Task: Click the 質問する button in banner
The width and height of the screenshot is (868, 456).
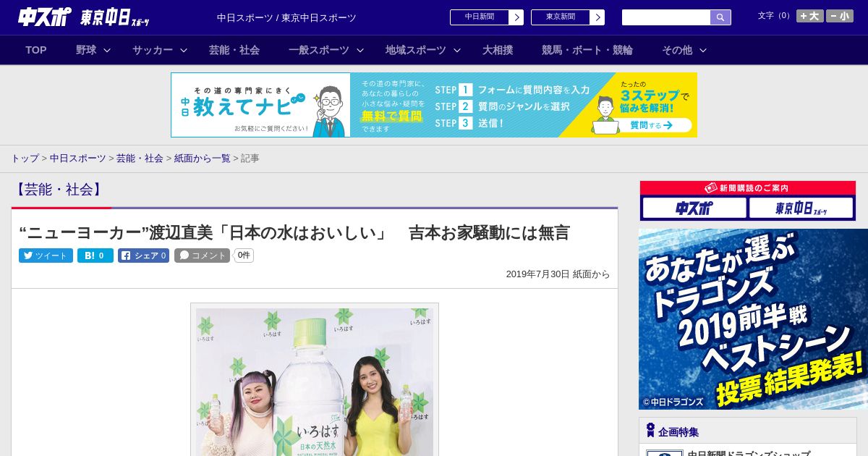Action: [x=650, y=125]
